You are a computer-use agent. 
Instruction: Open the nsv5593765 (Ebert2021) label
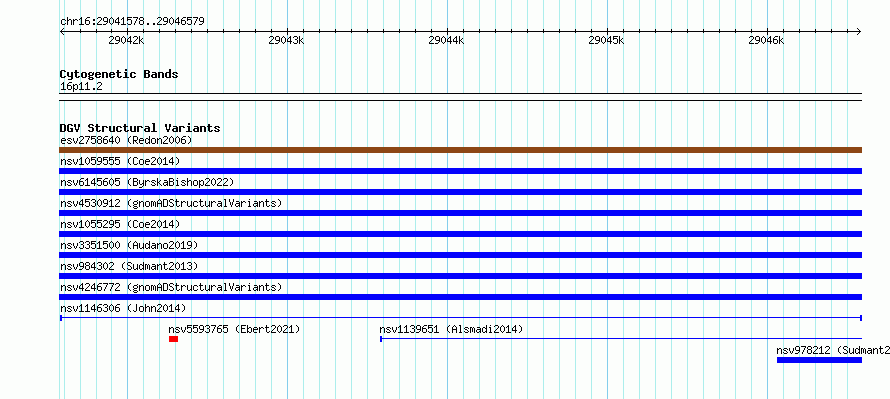[x=234, y=329]
